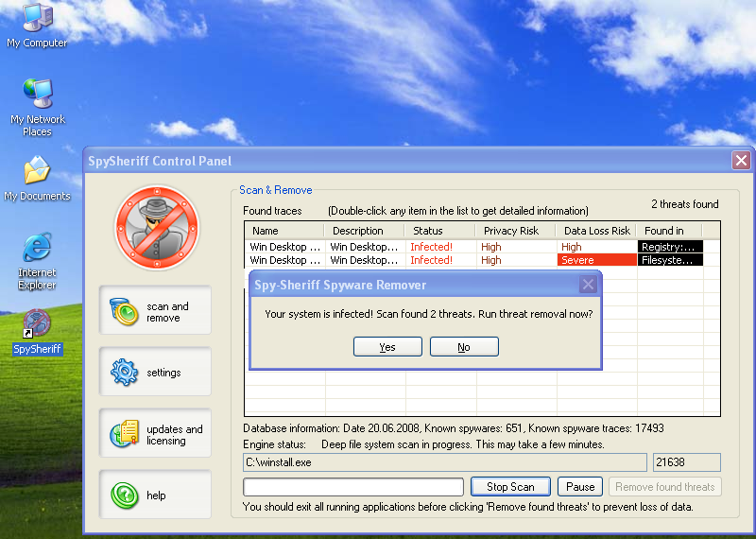Screen dimensions: 756x539
Task: Open the help section
Action: [155, 495]
